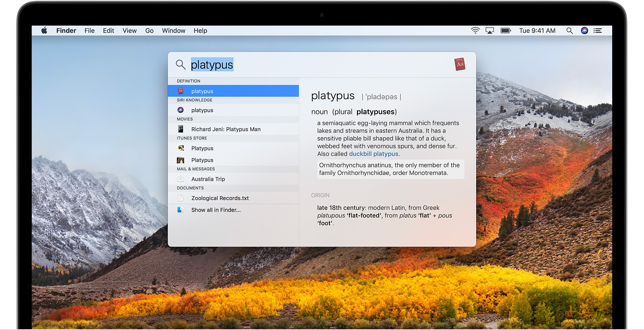Open the Notification Center icon
Viewport: 644px width, 330px height.
click(x=597, y=31)
